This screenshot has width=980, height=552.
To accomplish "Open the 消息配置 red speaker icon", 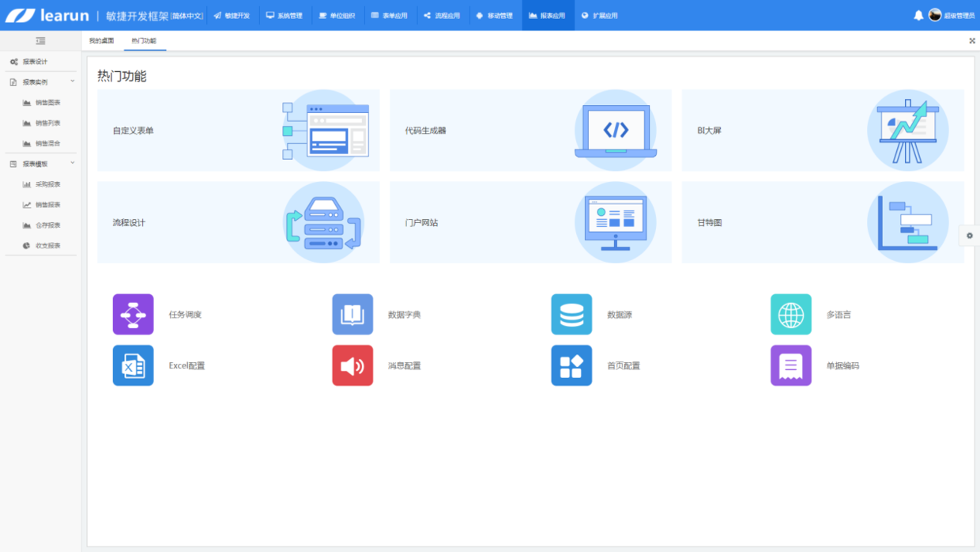I will pos(352,365).
